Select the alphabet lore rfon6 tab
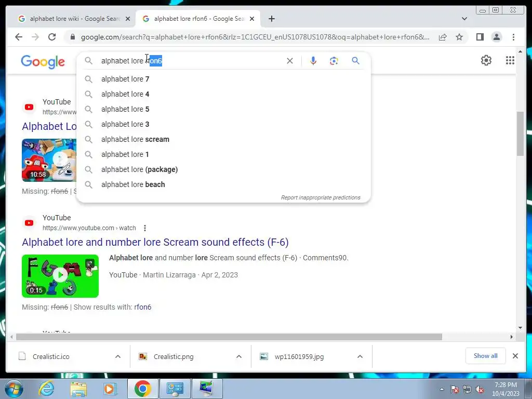The width and height of the screenshot is (532, 399). pyautogui.click(x=197, y=19)
